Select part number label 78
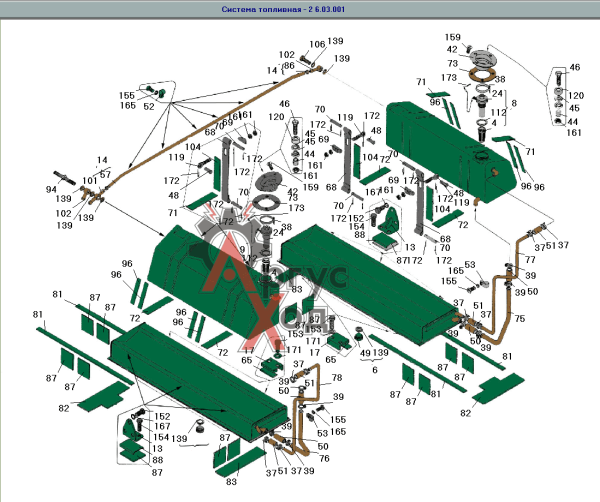Viewport: 600px width, 502px height. point(336,378)
